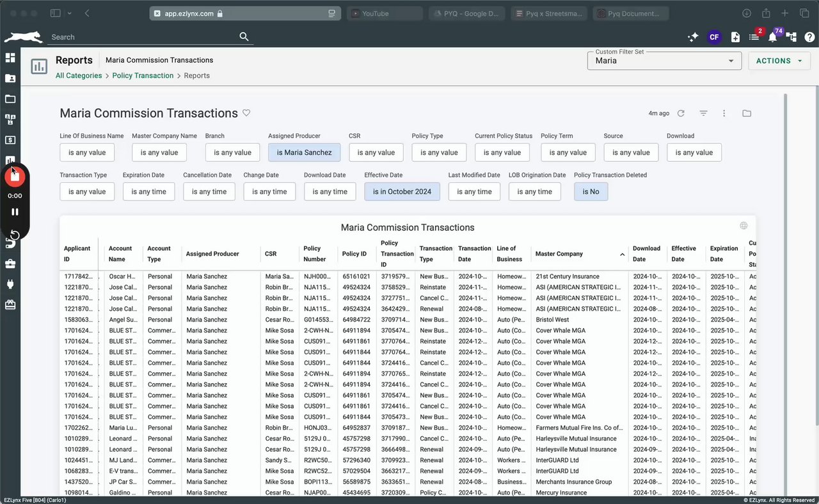
Task: Switch to the PYQ - Google D... tab
Action: pos(467,13)
